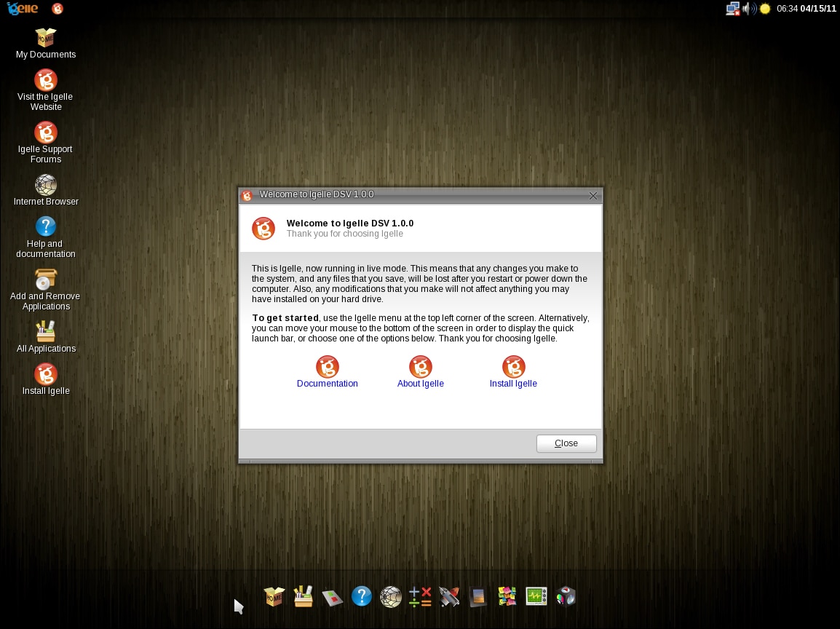This screenshot has width=840, height=629.
Task: Click Install Igelle desktop shortcut
Action: tap(46, 374)
